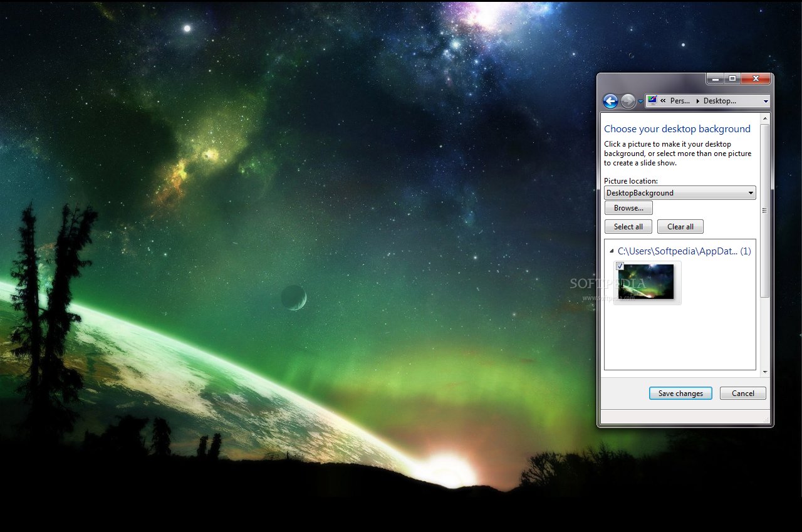
Task: Click the vertical scrollbar thumb in dialog
Action: pyautogui.click(x=765, y=211)
